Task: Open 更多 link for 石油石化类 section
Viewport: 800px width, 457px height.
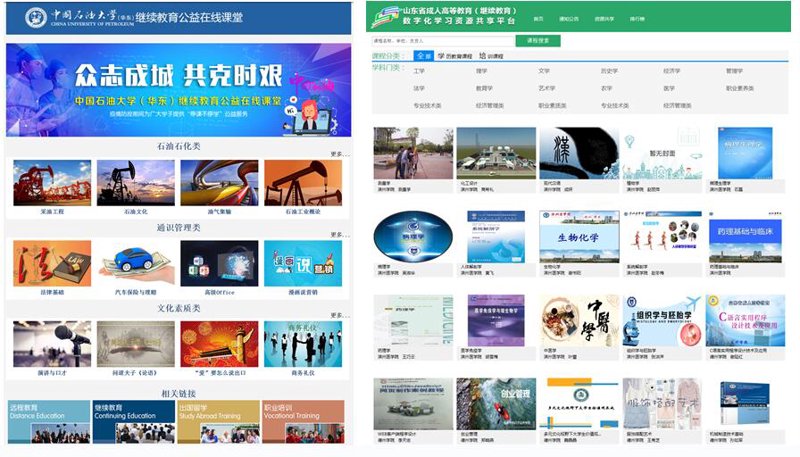Action: pos(340,154)
